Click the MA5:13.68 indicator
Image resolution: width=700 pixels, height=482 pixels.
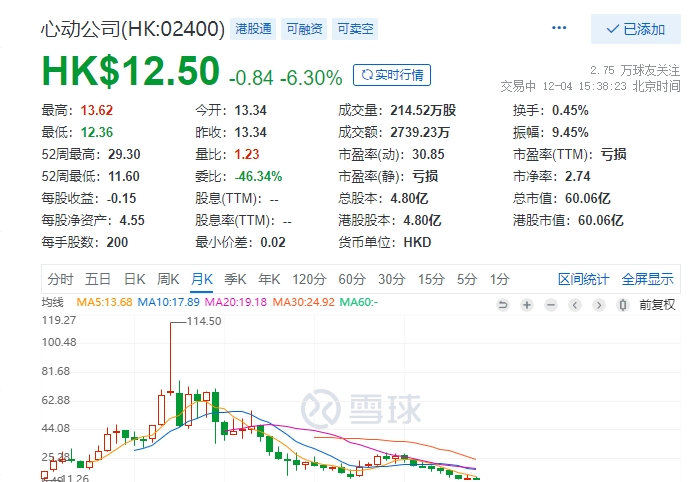(x=104, y=302)
